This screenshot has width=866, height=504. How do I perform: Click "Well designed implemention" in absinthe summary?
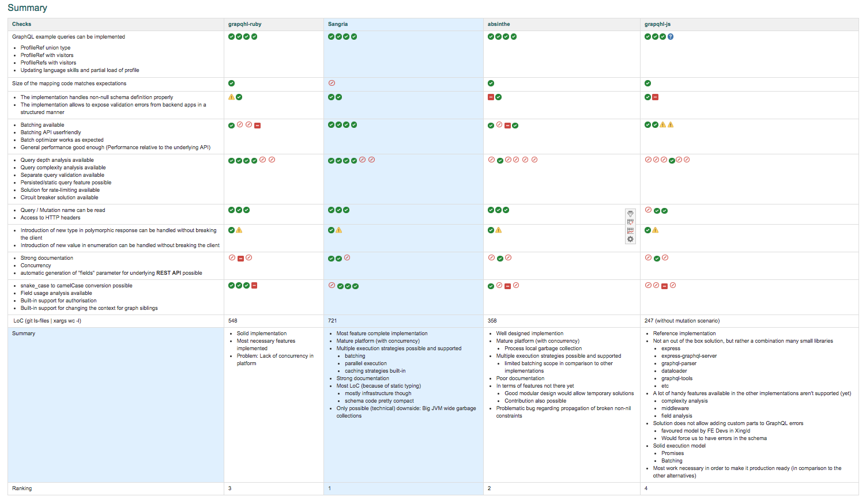pos(530,334)
